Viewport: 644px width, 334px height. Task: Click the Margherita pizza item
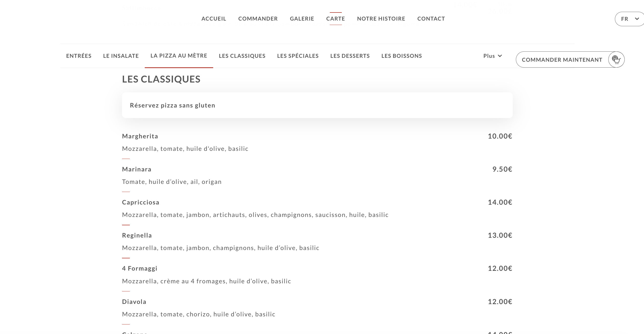pyautogui.click(x=140, y=136)
